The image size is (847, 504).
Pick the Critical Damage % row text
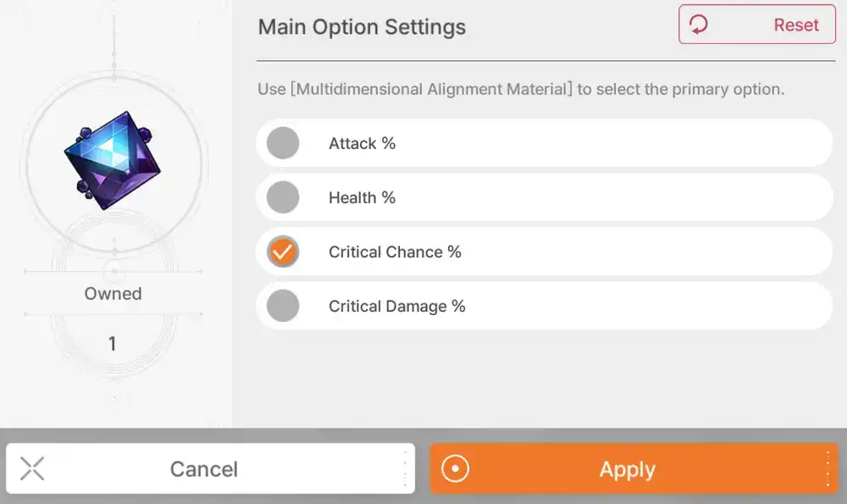coord(396,306)
